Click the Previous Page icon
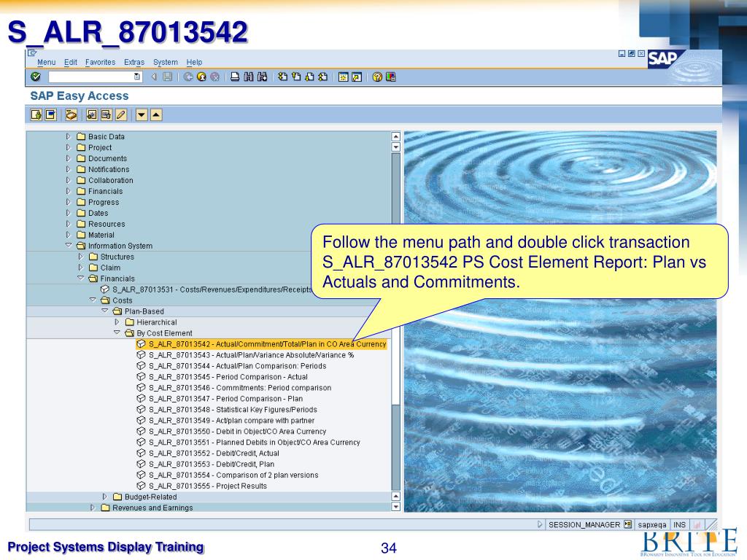 (x=296, y=77)
